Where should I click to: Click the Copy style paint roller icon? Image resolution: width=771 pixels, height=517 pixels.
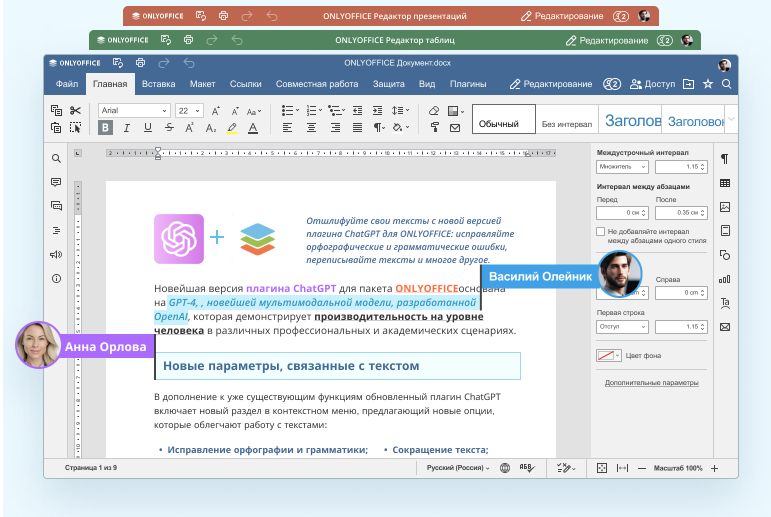coord(435,128)
